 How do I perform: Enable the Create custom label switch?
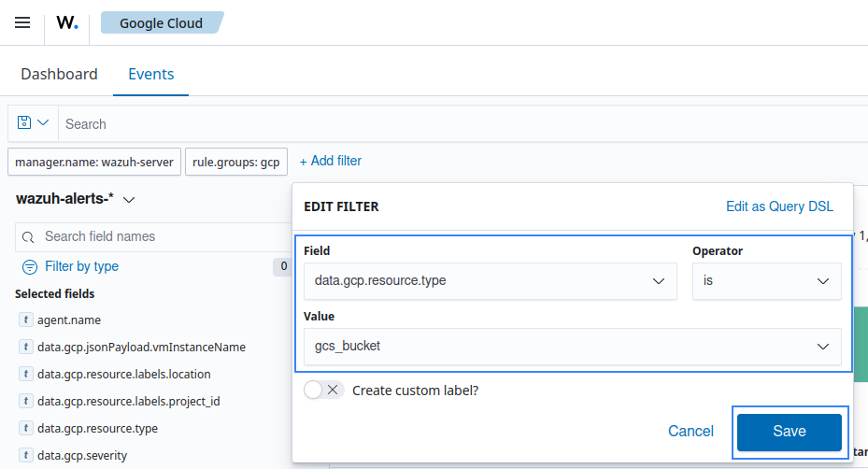tap(324, 390)
